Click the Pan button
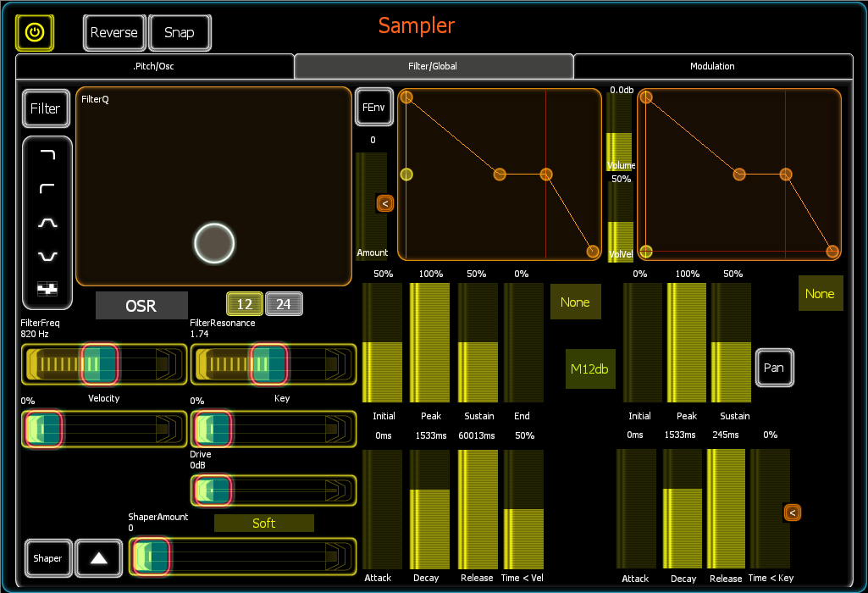Viewport: 868px width, 593px height. pos(774,368)
